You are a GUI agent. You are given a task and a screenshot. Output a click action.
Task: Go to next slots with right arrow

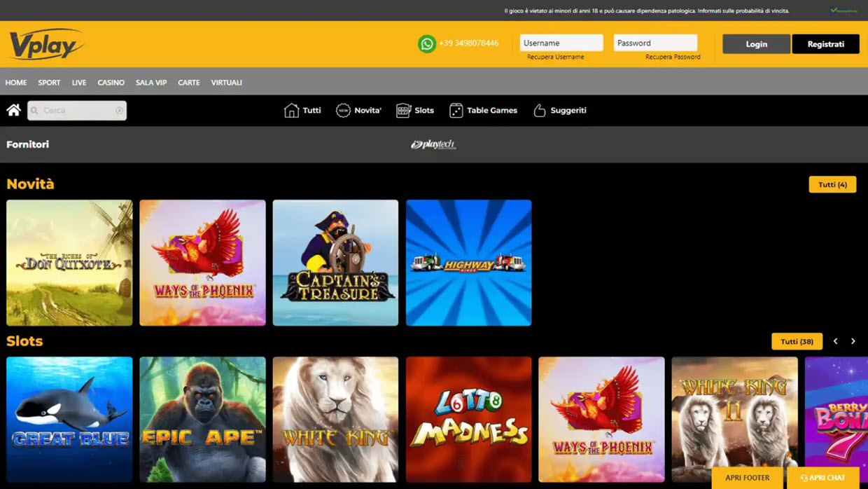(x=853, y=341)
